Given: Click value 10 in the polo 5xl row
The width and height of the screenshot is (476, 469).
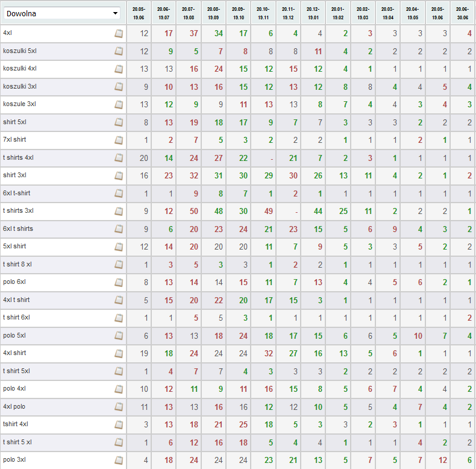Looking at the screenshot, I should click(x=418, y=336).
